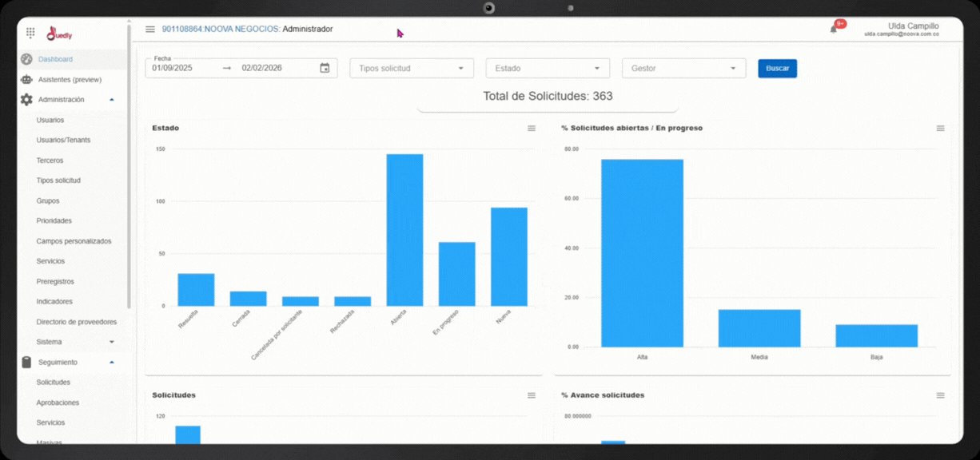
Task: Open % Solicitudes abiertas chart menu
Action: 940,129
